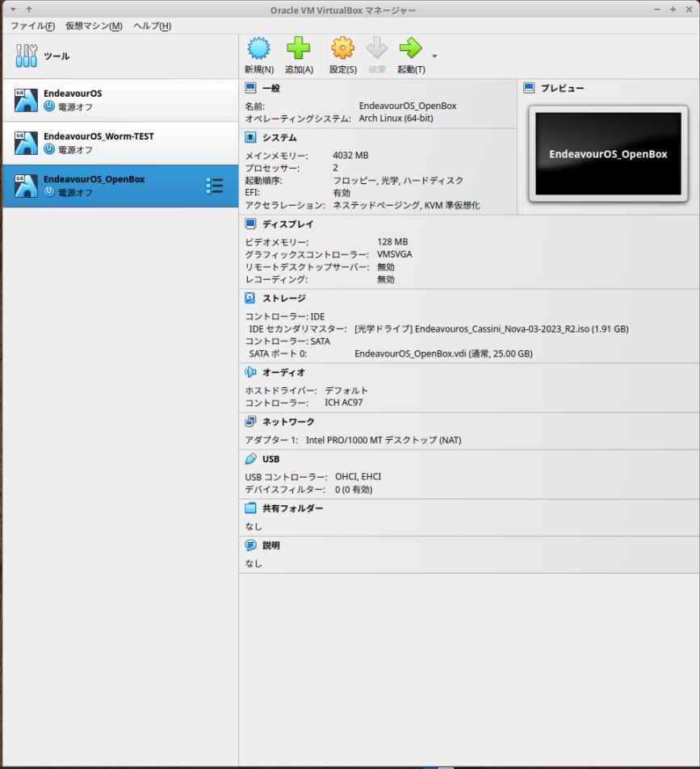700x769 pixels.
Task: Click the Arch Linux (64-bit) operating system value
Action: pyautogui.click(x=396, y=118)
